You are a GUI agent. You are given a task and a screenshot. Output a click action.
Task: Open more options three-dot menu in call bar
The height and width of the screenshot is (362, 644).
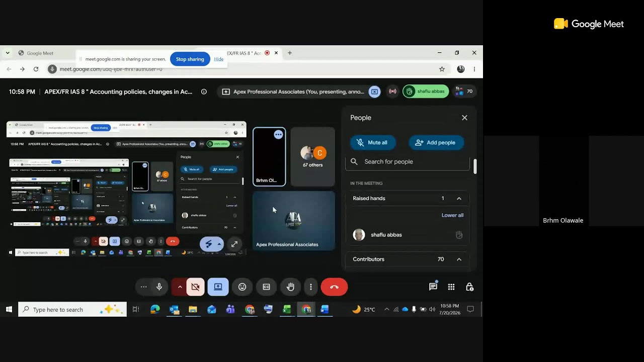(311, 287)
